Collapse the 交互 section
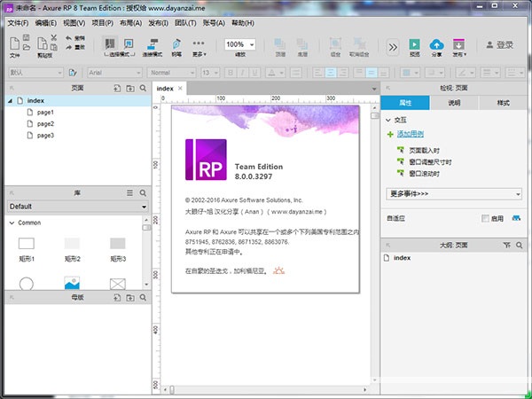 click(388, 120)
